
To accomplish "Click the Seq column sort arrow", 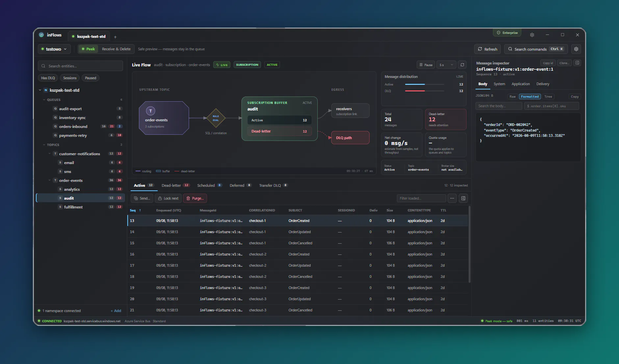I will pos(140,210).
